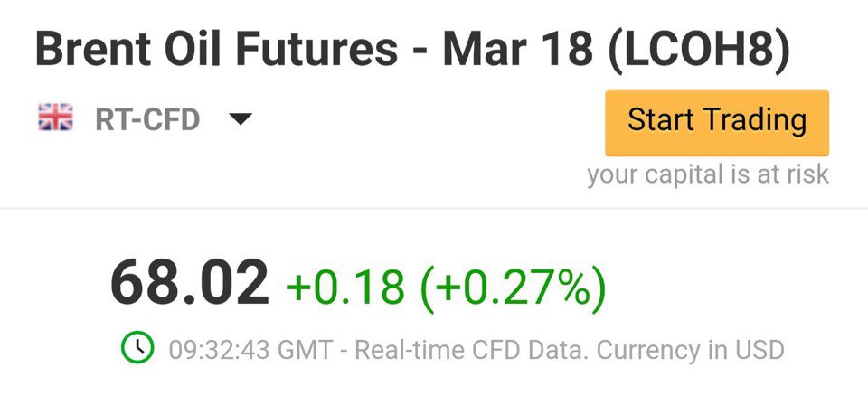The width and height of the screenshot is (868, 396).
Task: Click the Mar 18 contract month
Action: (517, 50)
